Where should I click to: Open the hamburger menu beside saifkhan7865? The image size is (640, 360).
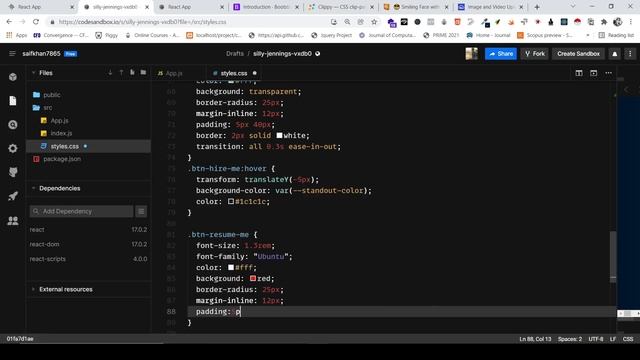click(x=12, y=53)
